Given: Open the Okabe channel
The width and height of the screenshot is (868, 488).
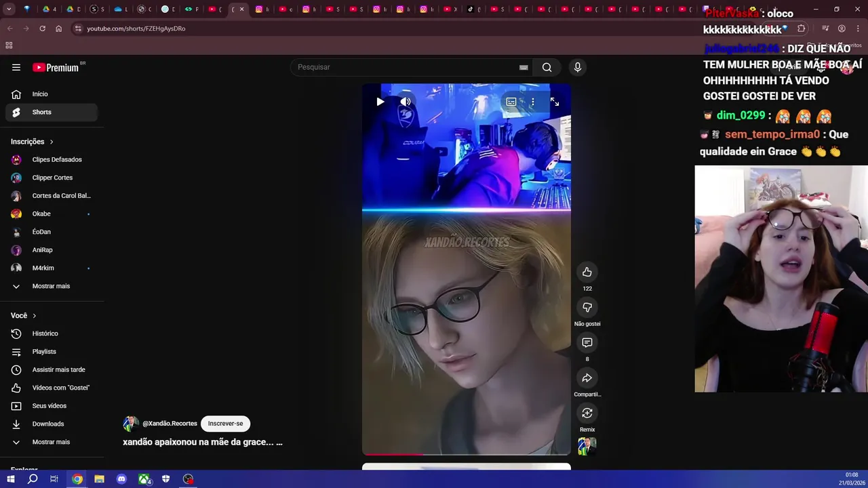Looking at the screenshot, I should pos(52,213).
